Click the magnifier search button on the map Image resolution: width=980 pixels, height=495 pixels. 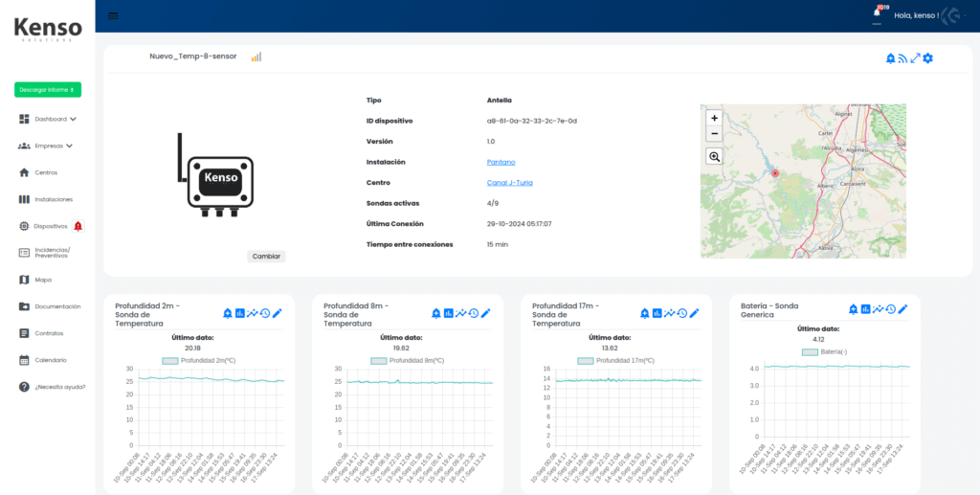click(714, 157)
